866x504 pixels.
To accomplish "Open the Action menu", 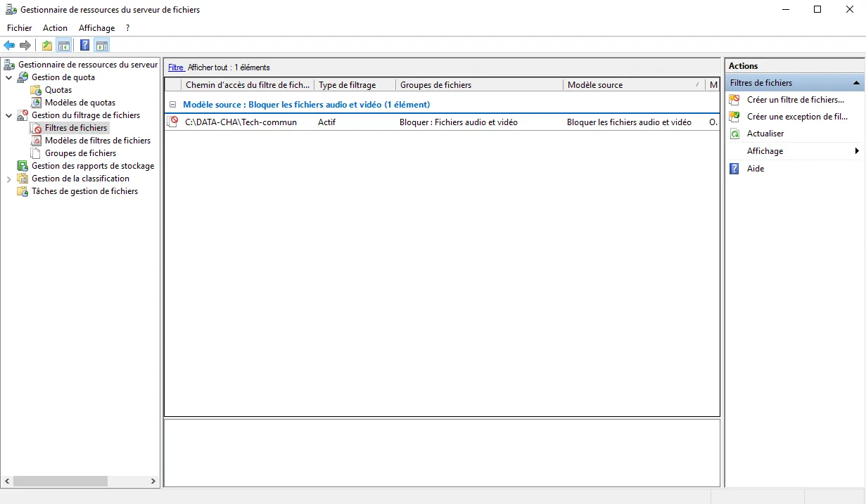I will coord(55,28).
